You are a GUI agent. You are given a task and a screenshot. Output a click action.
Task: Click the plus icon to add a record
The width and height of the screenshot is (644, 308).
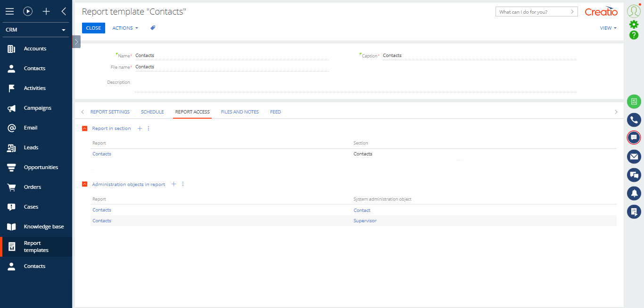coord(46,11)
